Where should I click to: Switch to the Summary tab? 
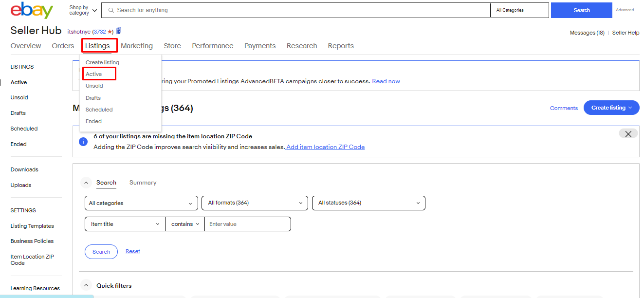coord(143,183)
